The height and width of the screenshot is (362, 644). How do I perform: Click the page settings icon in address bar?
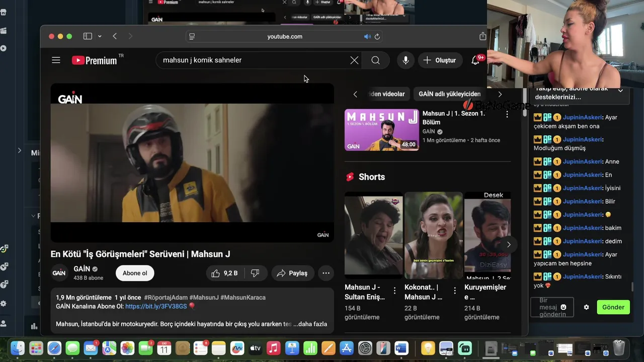coord(192,36)
